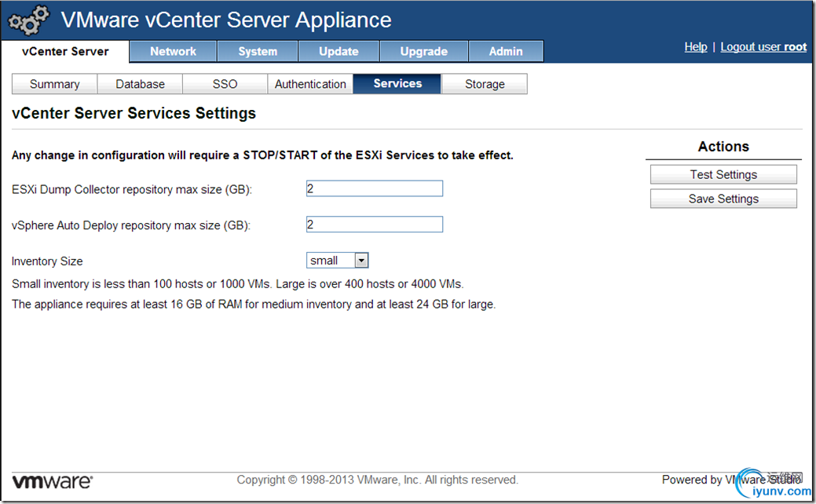The height and width of the screenshot is (504, 816).
Task: Open the Admin tab
Action: click(506, 52)
